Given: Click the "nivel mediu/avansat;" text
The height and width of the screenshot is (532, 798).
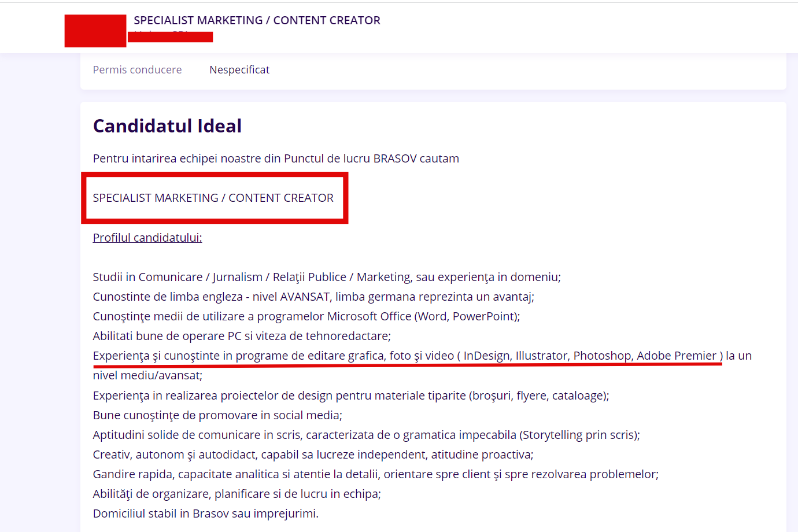Looking at the screenshot, I should (147, 375).
